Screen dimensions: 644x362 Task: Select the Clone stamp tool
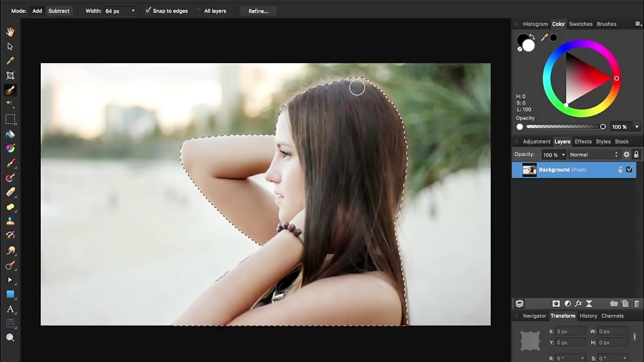point(10,221)
